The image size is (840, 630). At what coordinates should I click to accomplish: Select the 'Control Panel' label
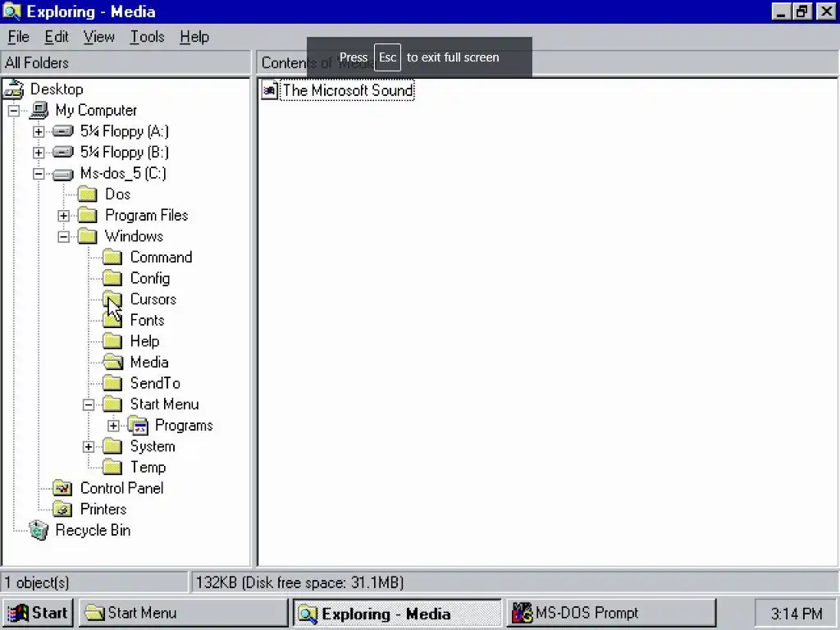coord(121,488)
